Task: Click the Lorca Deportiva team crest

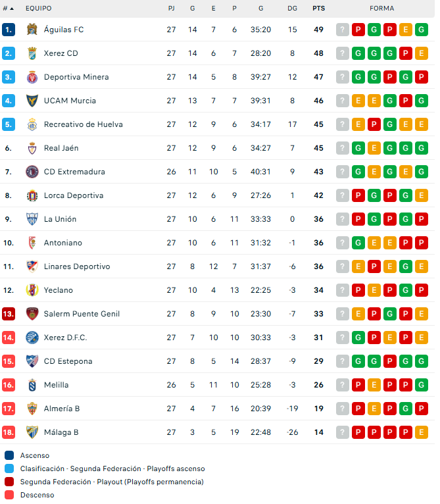Action: (32, 195)
